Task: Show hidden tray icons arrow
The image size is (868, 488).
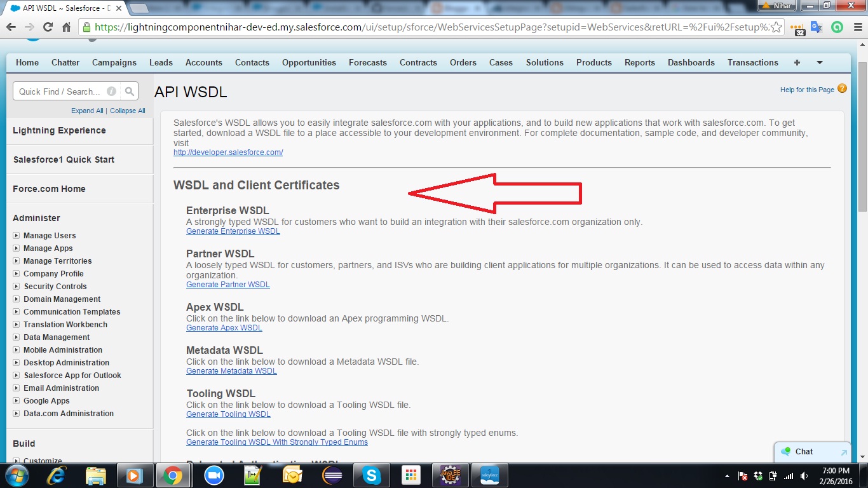Action: click(x=727, y=476)
